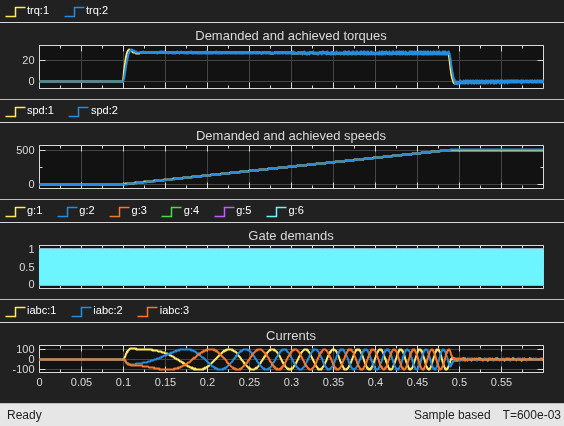Click the g:5 purple legend icon
This screenshot has height=426, width=564.
pos(224,211)
